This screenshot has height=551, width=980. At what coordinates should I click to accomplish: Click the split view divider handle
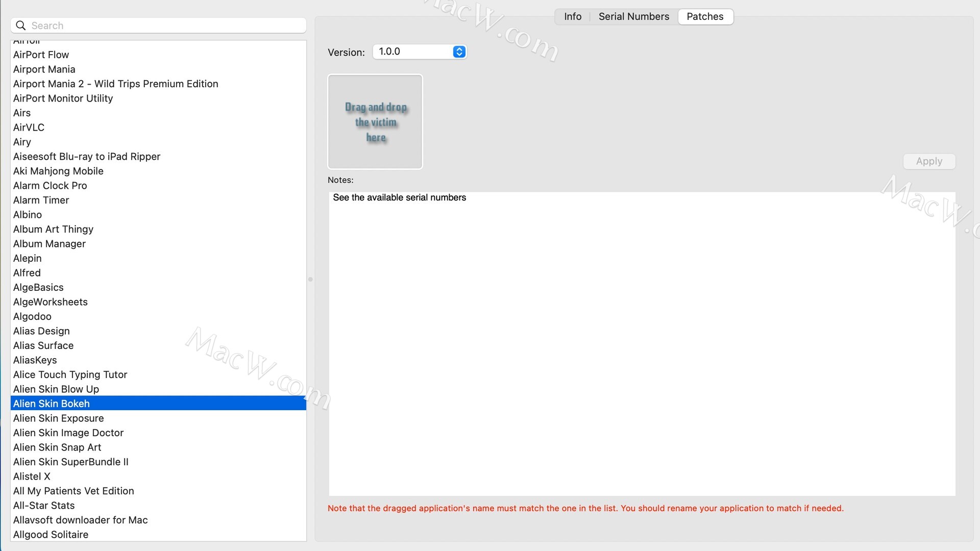pyautogui.click(x=310, y=279)
